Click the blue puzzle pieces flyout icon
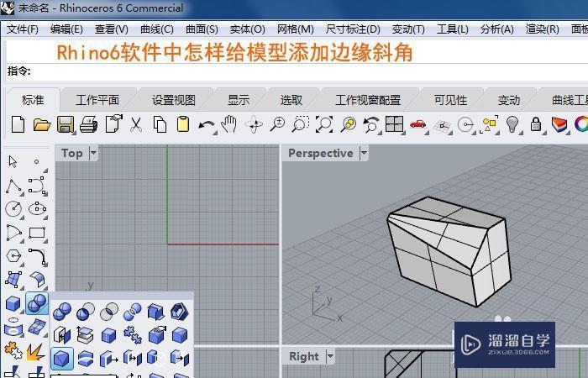The width and height of the screenshot is (588, 378). 133,335
